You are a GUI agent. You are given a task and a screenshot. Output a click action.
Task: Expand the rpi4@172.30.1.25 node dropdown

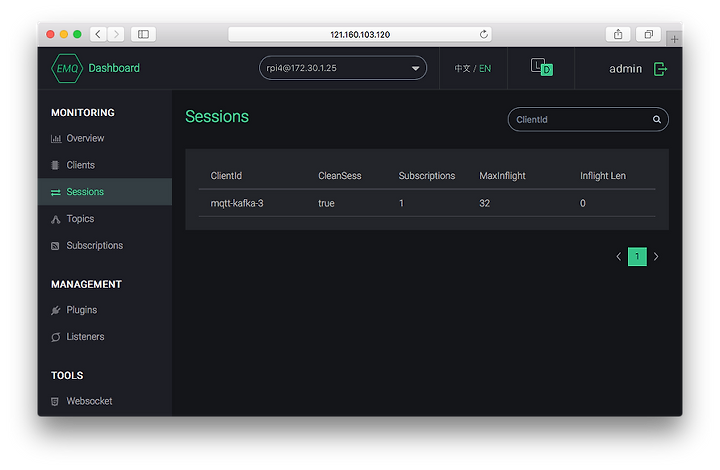click(343, 68)
